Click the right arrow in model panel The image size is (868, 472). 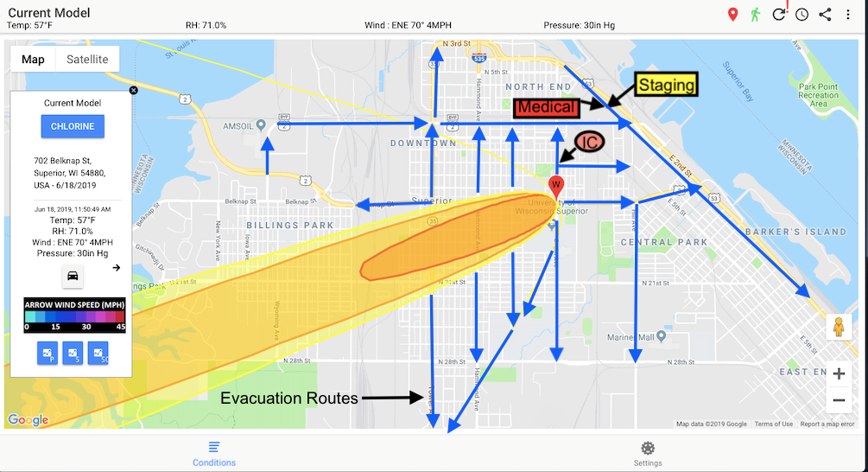coord(117,268)
